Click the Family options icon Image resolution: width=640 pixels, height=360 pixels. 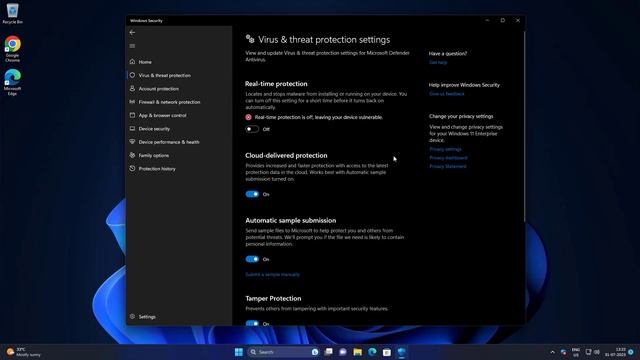click(132, 155)
